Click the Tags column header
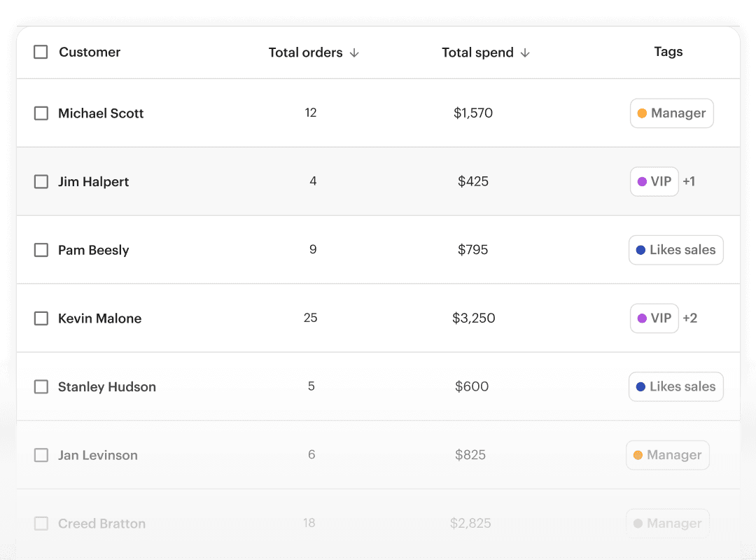 tap(668, 52)
